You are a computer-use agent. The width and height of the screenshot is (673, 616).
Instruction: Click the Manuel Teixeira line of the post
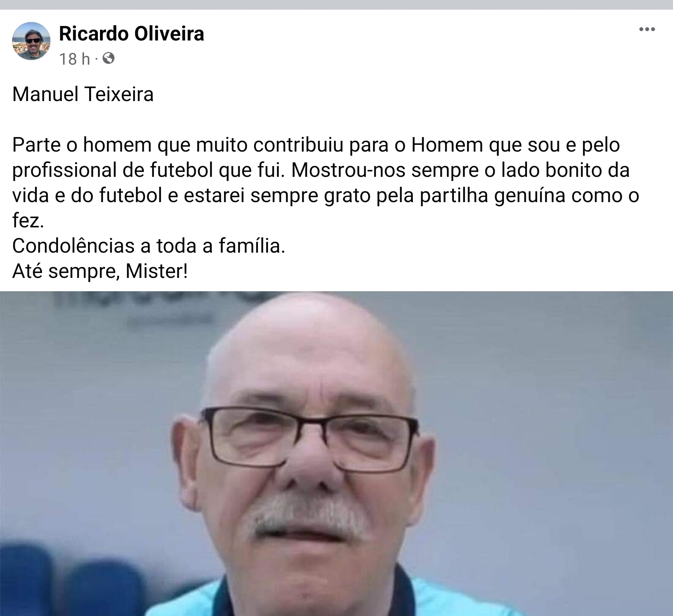83,94
